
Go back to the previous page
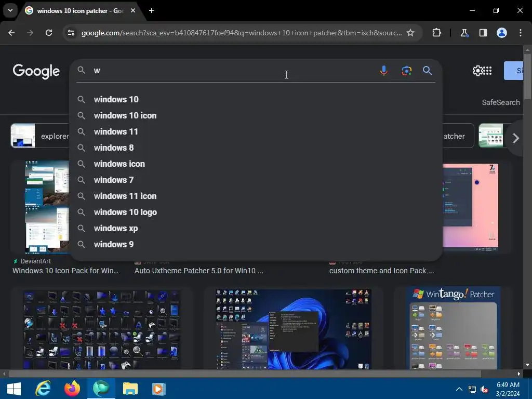[x=11, y=33]
